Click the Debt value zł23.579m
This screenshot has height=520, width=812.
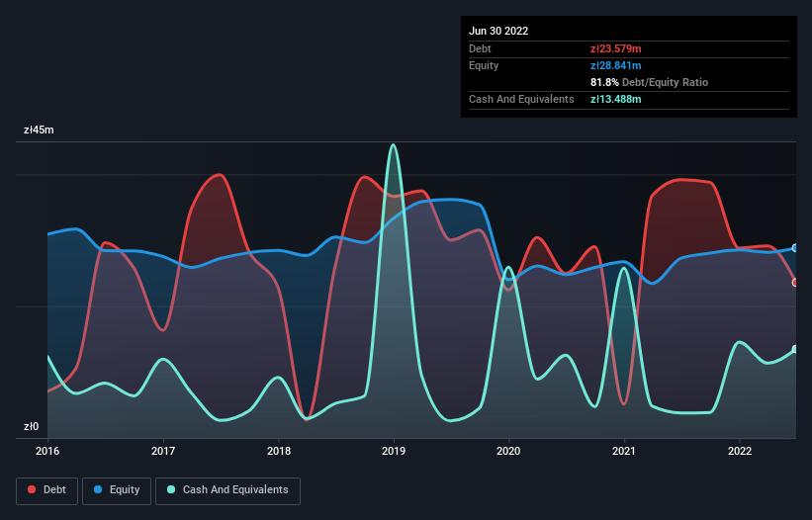coord(616,48)
